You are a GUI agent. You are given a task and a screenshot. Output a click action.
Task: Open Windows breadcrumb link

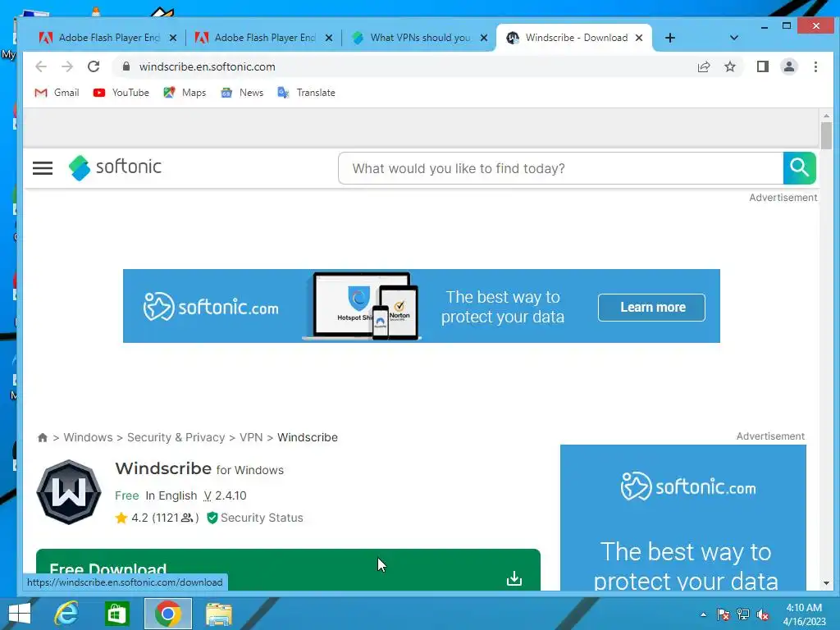[x=88, y=437]
